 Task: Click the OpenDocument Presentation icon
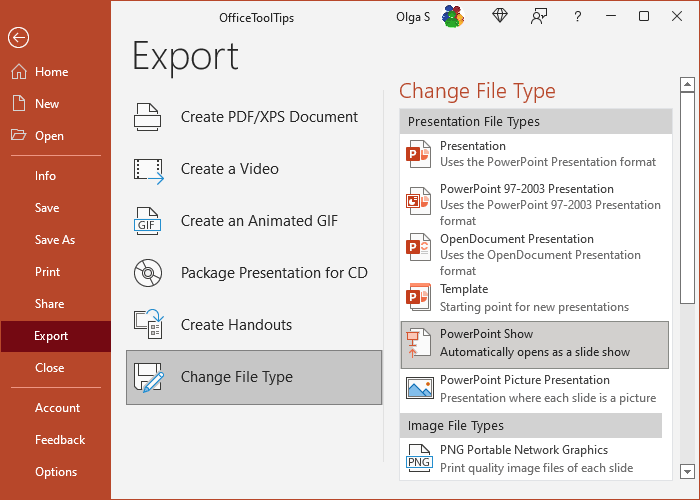coord(418,247)
